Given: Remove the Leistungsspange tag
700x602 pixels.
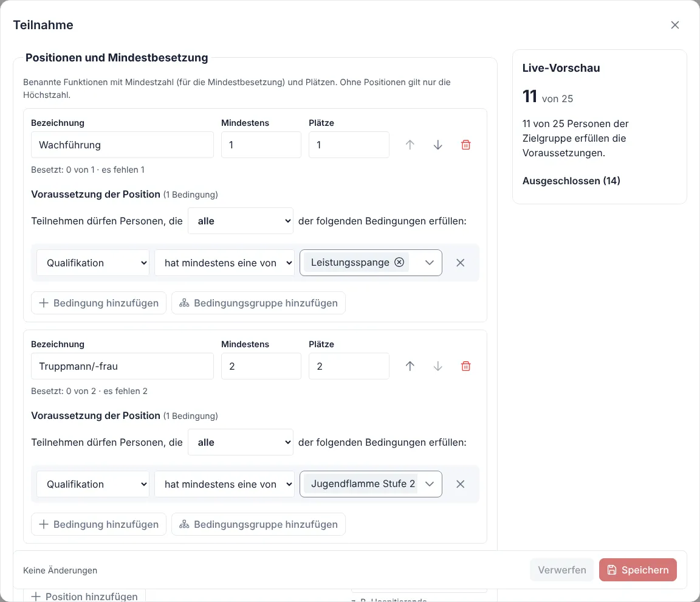Looking at the screenshot, I should pyautogui.click(x=399, y=262).
